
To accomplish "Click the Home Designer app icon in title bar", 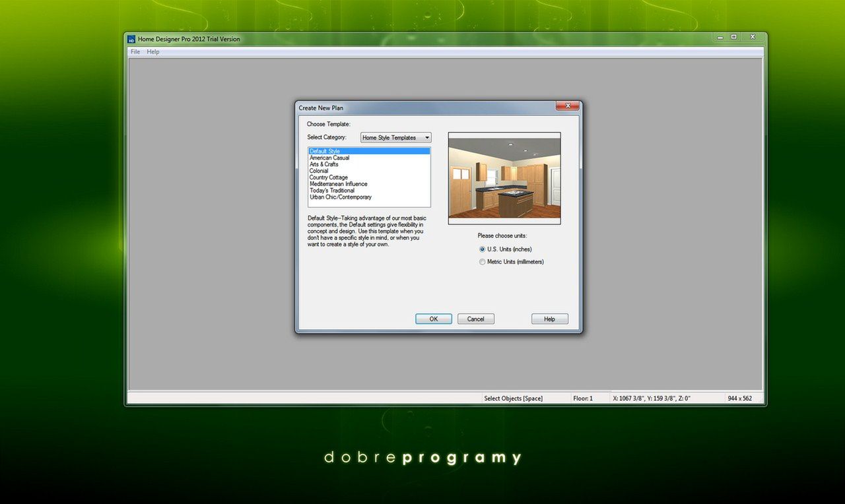I will pos(131,39).
